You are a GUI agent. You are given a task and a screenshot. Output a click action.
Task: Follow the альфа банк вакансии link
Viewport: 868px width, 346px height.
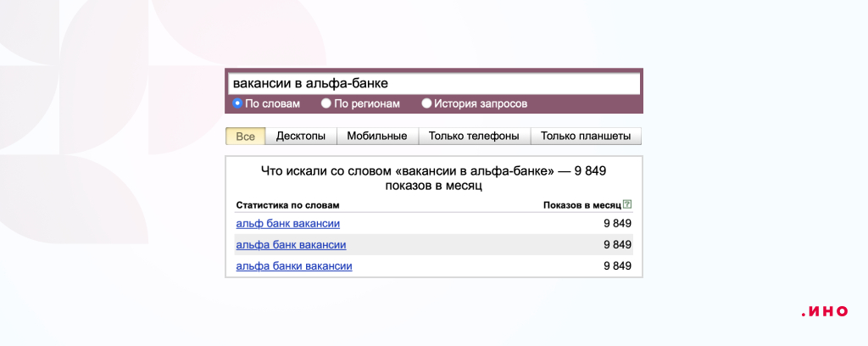pos(291,245)
